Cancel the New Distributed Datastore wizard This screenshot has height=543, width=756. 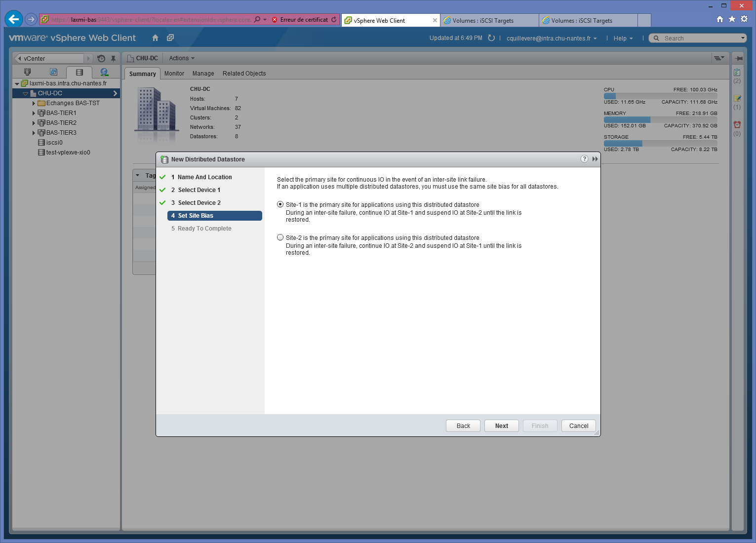point(578,426)
